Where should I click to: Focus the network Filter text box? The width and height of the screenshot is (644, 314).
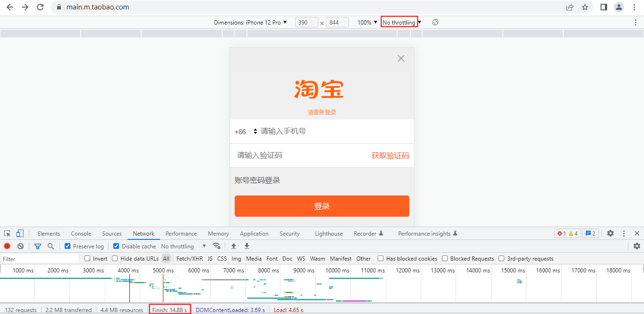tap(40, 259)
